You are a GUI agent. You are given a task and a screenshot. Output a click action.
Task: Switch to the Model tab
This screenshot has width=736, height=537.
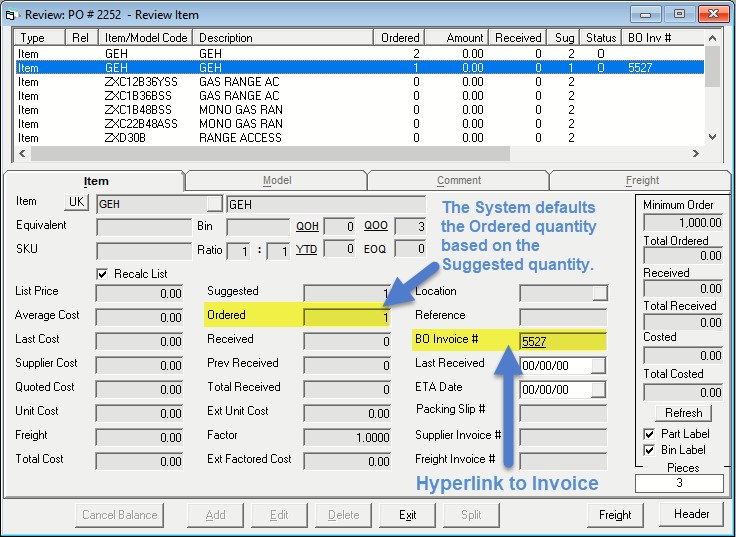[277, 181]
